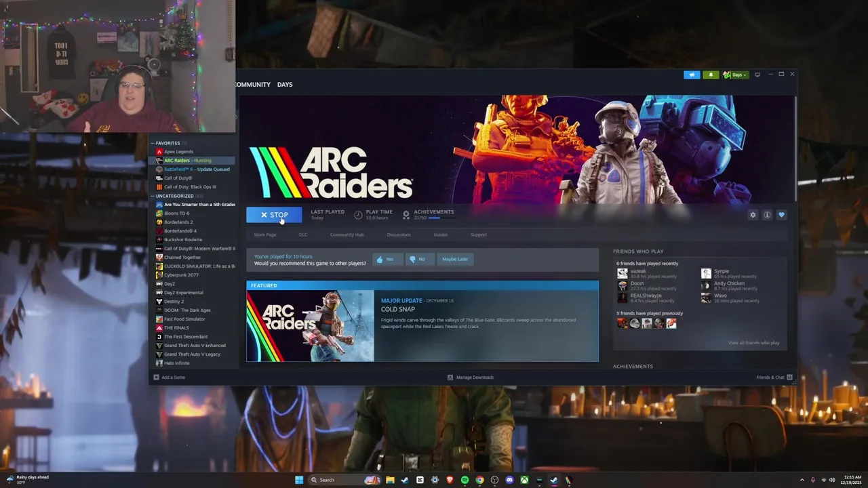The height and width of the screenshot is (488, 868).
Task: Open the green notifications bell
Action: click(x=711, y=75)
